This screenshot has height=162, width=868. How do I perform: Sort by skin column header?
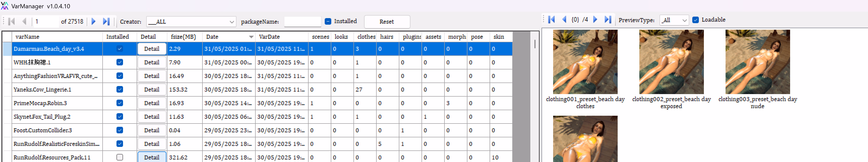[x=501, y=37]
